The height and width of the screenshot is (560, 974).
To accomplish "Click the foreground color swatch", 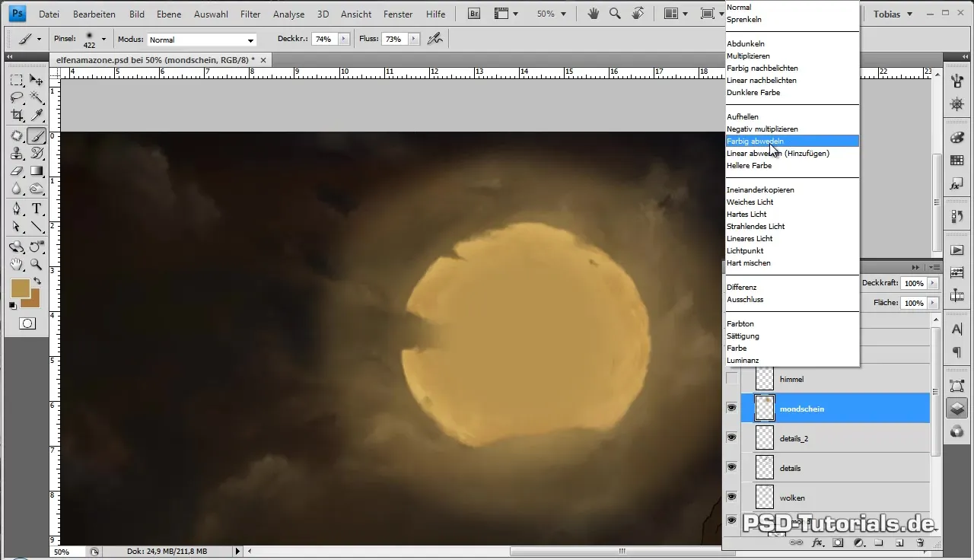I will pyautogui.click(x=20, y=288).
